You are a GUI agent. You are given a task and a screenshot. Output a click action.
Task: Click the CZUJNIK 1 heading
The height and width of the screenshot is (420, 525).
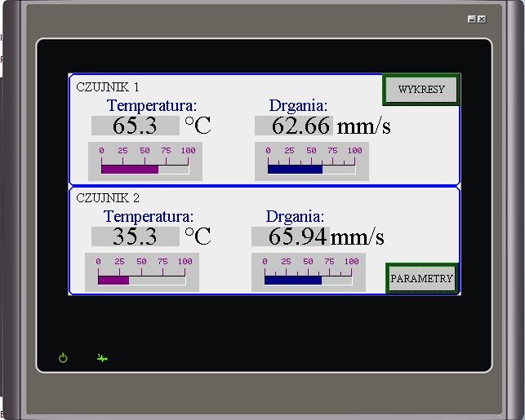[x=108, y=87]
